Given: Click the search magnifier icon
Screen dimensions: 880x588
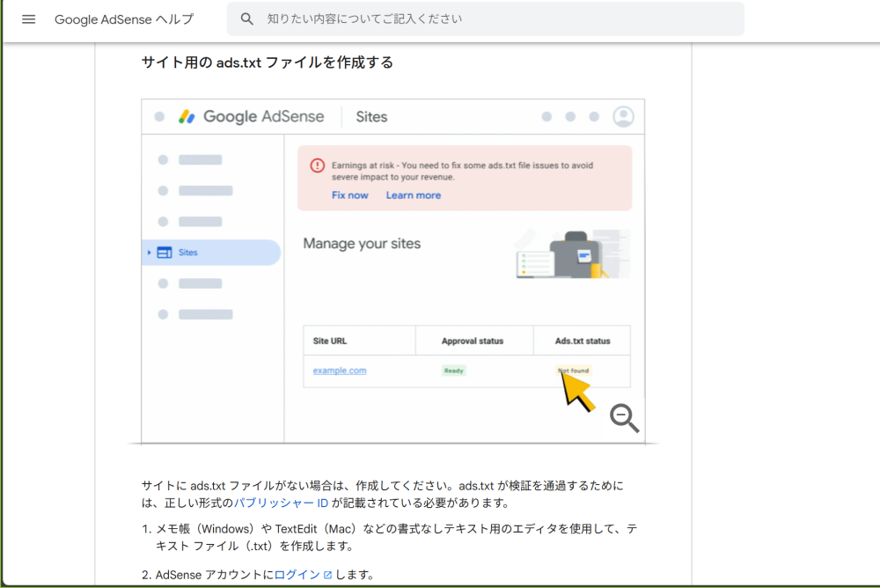Looking at the screenshot, I should 247,19.
